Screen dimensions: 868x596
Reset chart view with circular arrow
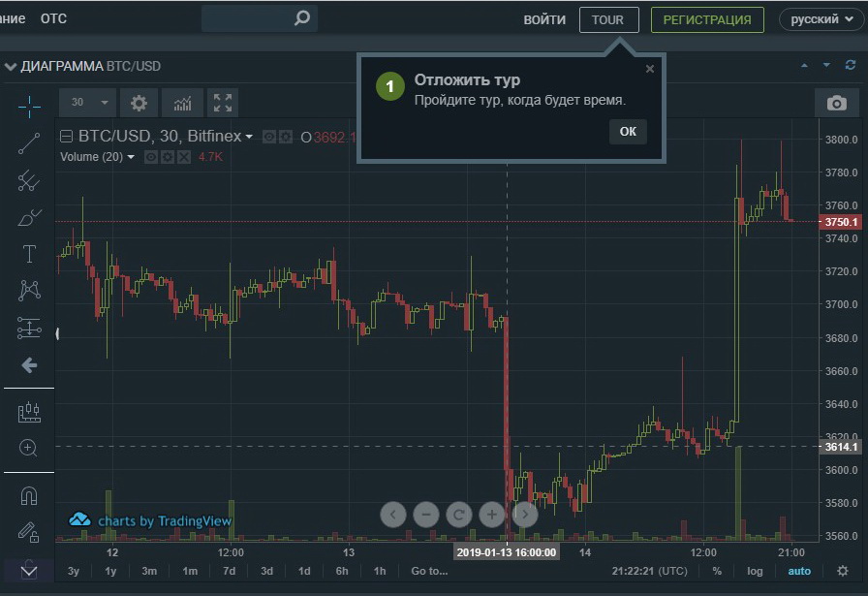[x=459, y=515]
